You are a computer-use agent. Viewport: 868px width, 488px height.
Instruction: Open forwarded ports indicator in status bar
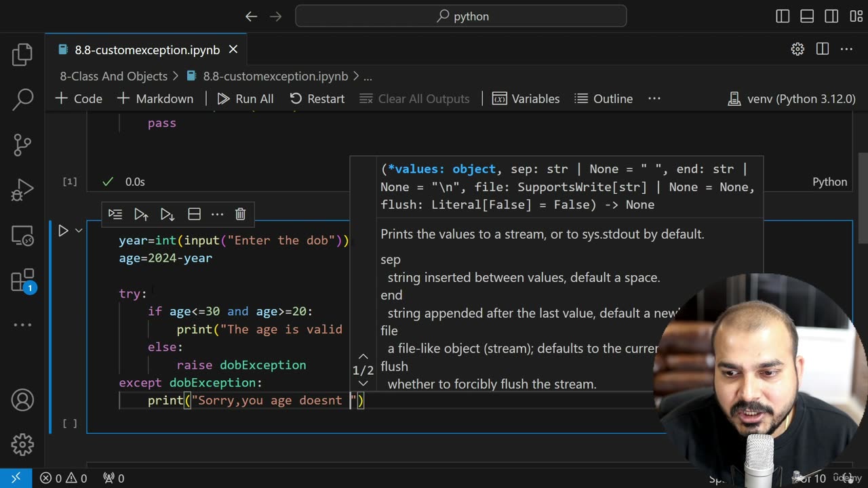tap(113, 478)
